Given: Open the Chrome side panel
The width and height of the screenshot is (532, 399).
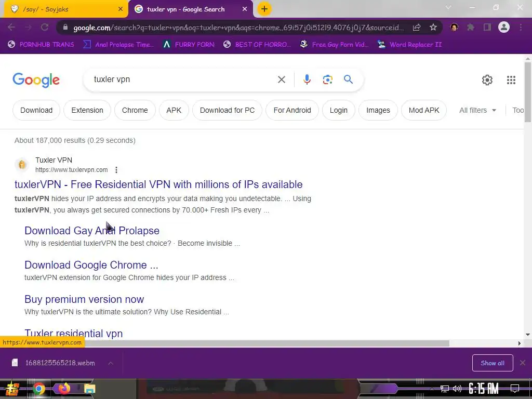Looking at the screenshot, I should (x=487, y=27).
